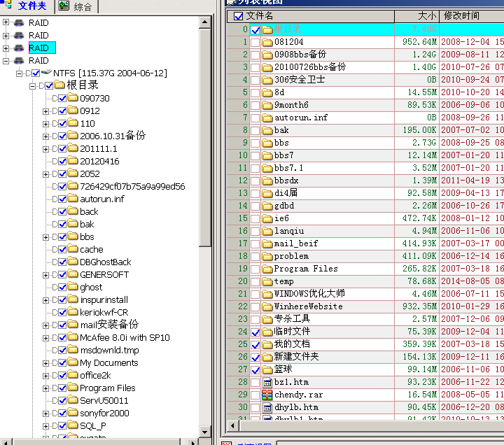The width and height of the screenshot is (504, 445).
Task: Click folder icon of Program Files in list
Action: click(267, 269)
